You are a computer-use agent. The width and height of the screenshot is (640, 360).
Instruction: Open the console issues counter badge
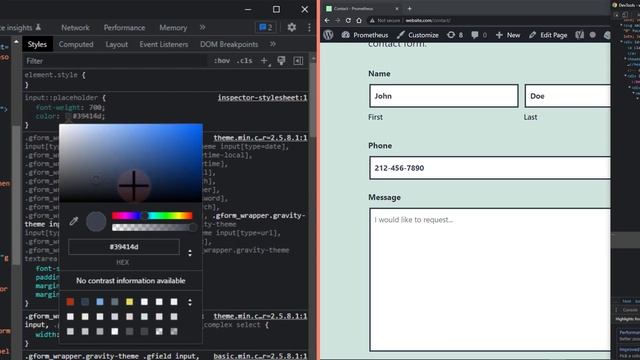click(266, 27)
